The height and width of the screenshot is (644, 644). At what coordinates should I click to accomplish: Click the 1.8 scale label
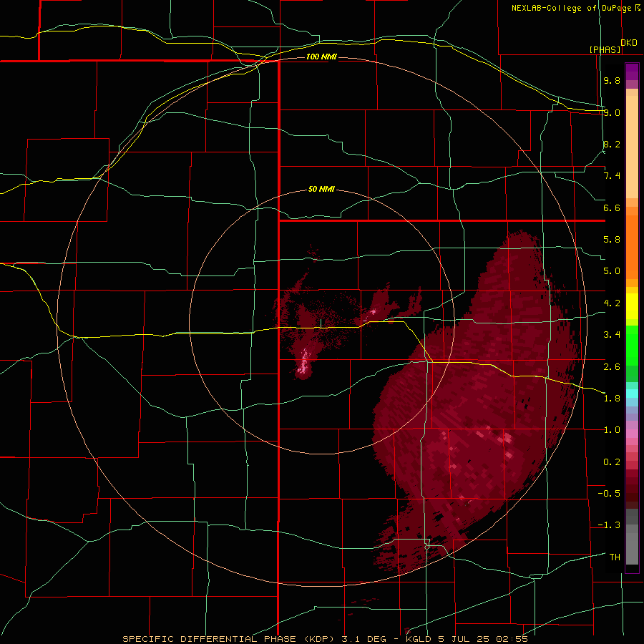pyautogui.click(x=612, y=399)
